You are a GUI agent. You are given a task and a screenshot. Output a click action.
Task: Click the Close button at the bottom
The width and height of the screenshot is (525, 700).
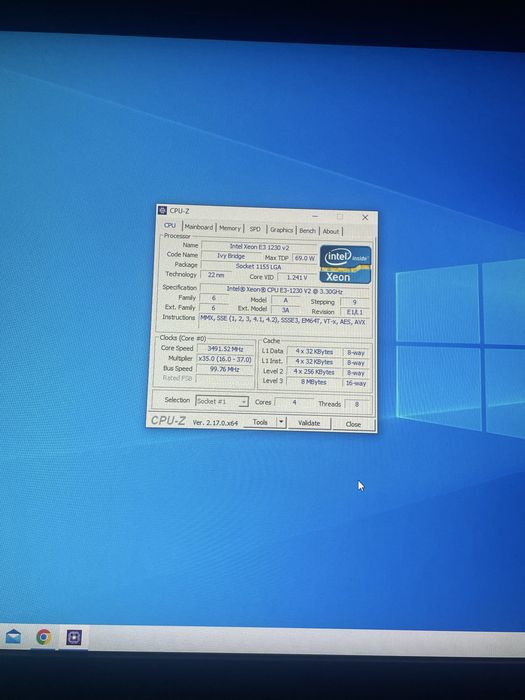pyautogui.click(x=353, y=424)
